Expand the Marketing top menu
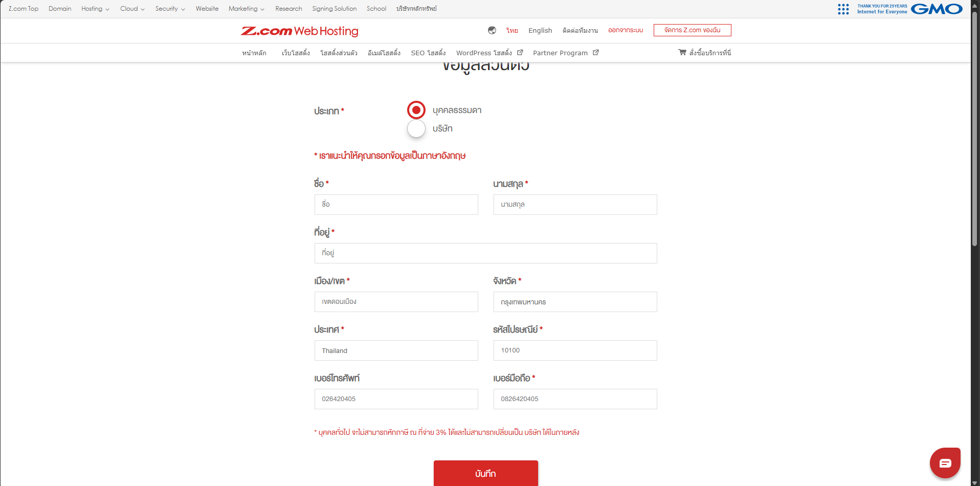The image size is (980, 486). pos(247,9)
